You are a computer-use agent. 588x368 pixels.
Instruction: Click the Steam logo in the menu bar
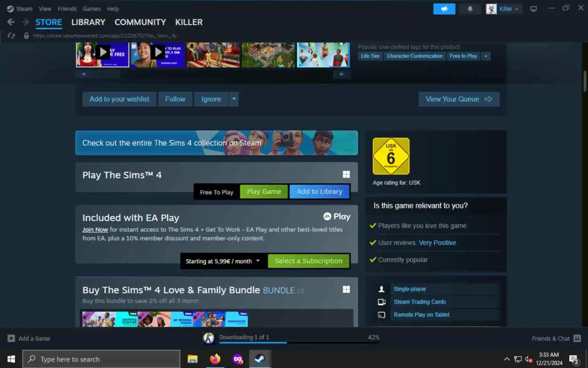(10, 9)
